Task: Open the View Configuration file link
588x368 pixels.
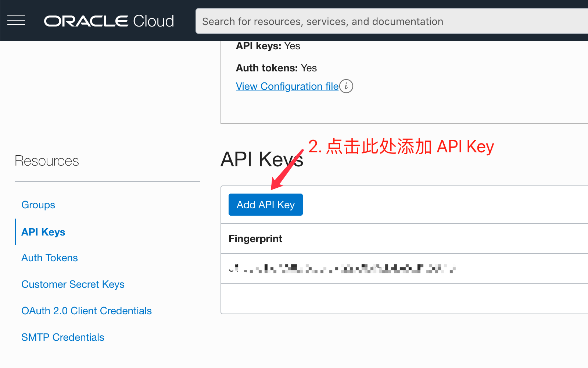Action: 287,86
